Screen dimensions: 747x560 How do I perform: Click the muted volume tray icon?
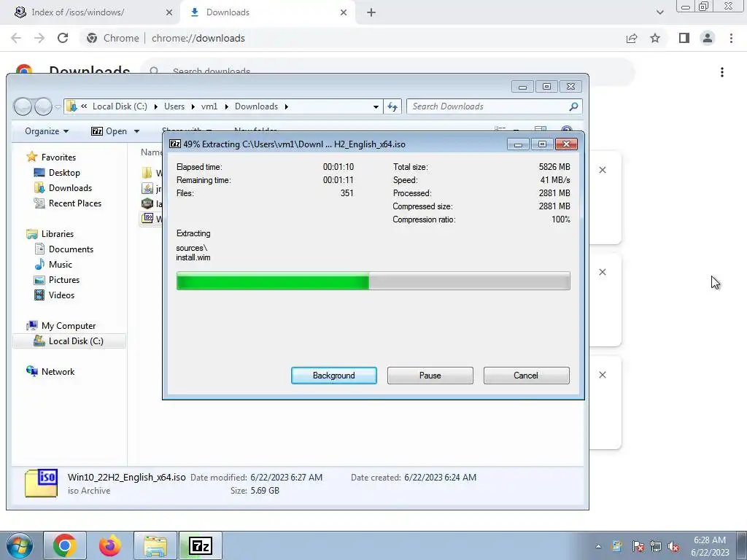673,547
